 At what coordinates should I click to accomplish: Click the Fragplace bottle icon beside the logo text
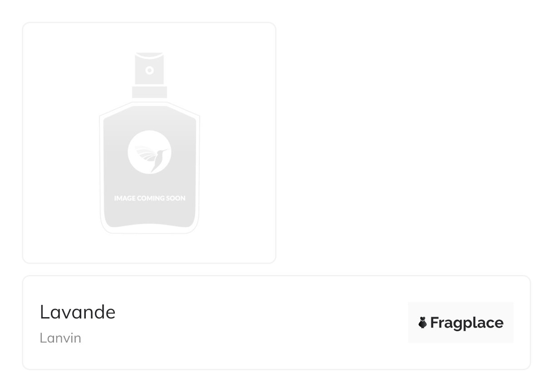[x=423, y=323]
